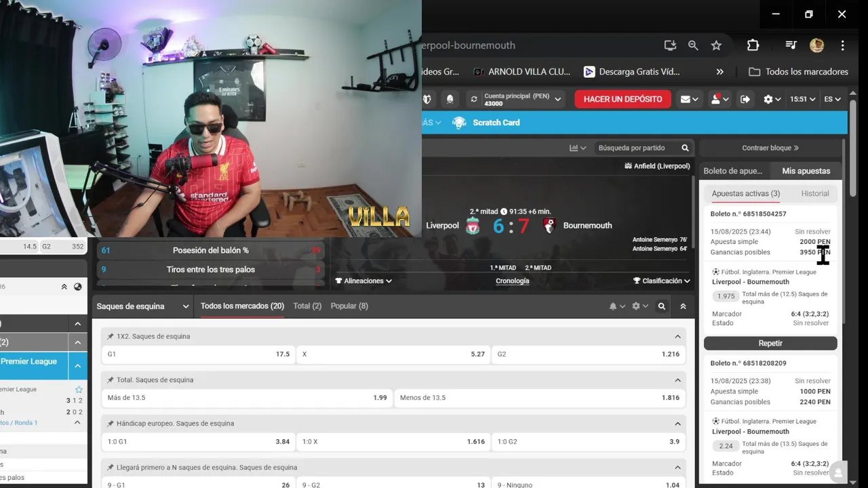Open the Todos los marcadores folder
868x488 pixels.
[799, 72]
